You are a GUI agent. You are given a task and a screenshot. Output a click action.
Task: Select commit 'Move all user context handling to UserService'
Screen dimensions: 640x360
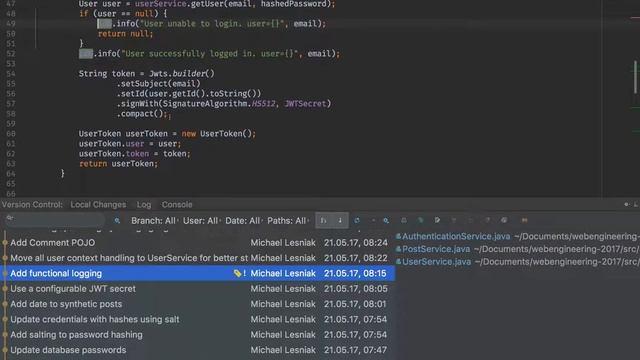click(198, 258)
